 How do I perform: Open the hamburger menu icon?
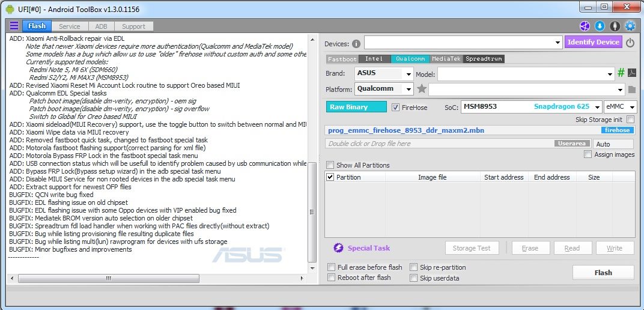[14, 26]
